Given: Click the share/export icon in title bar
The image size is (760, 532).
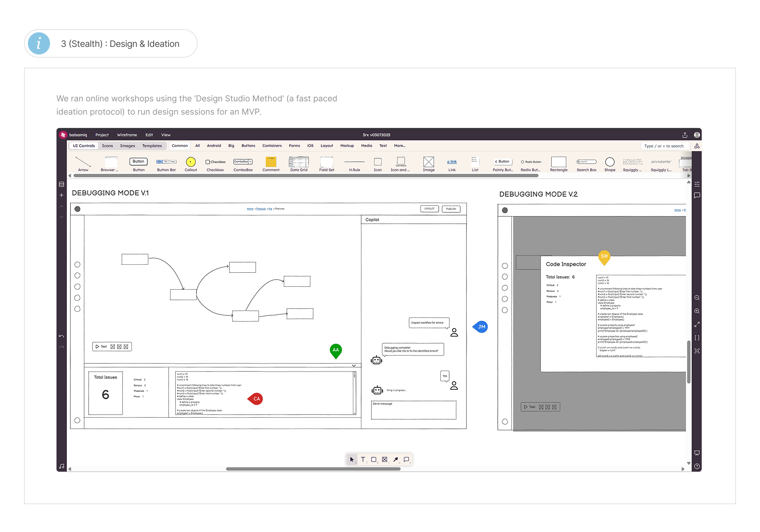Looking at the screenshot, I should (x=685, y=135).
